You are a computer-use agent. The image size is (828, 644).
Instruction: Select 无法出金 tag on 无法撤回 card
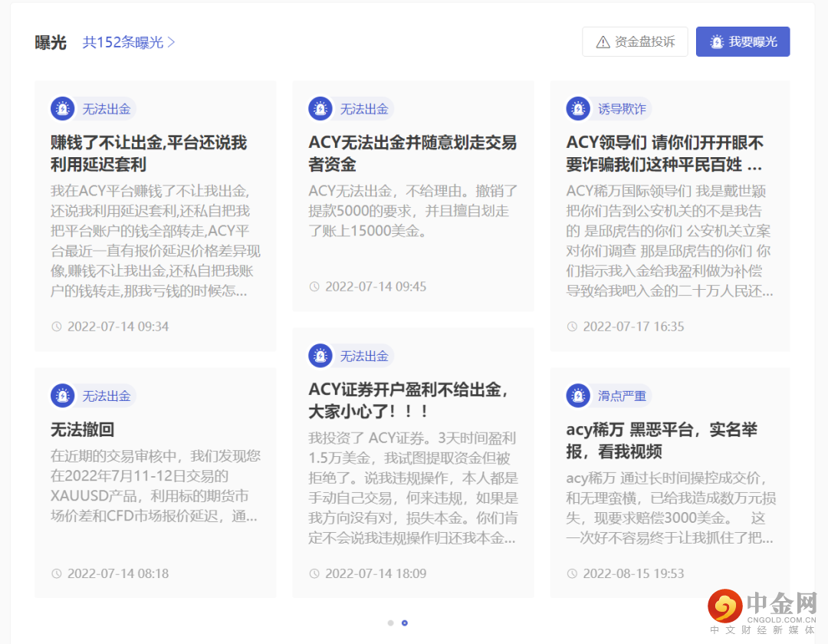pos(106,396)
